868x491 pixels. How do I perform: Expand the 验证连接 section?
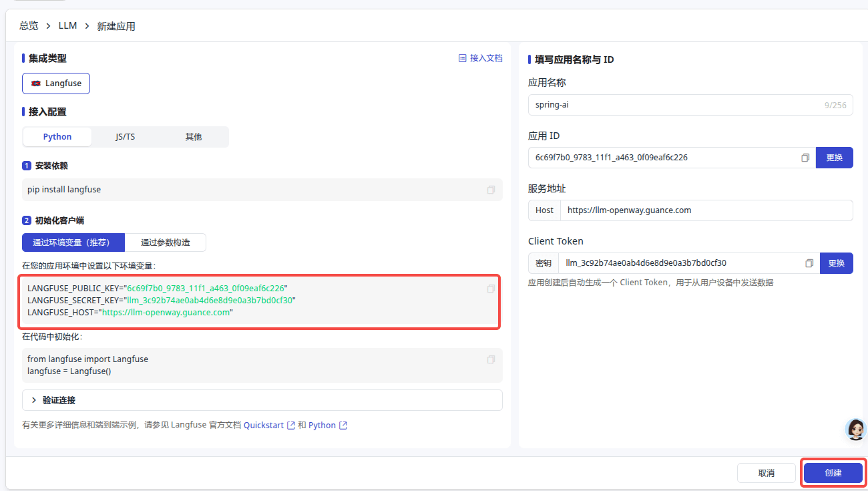click(262, 400)
